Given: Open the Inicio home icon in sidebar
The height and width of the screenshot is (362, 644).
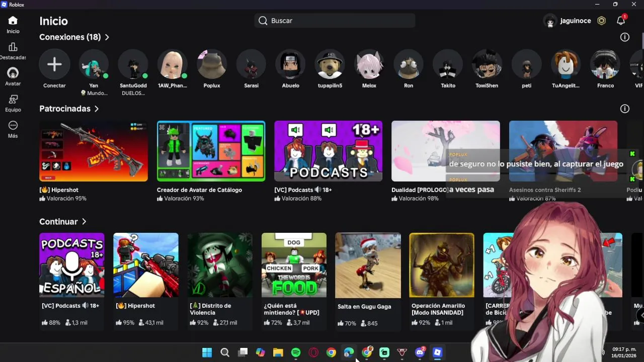Looking at the screenshot, I should (13, 21).
